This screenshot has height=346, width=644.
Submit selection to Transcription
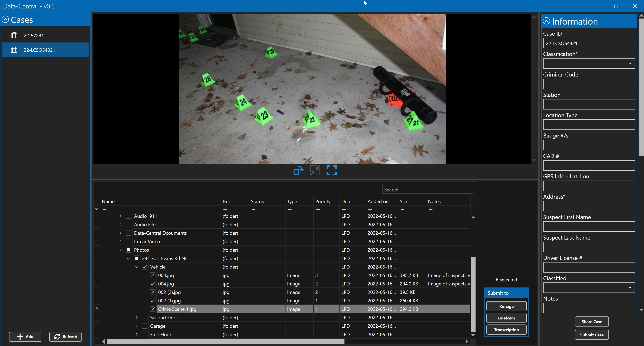[506, 330]
